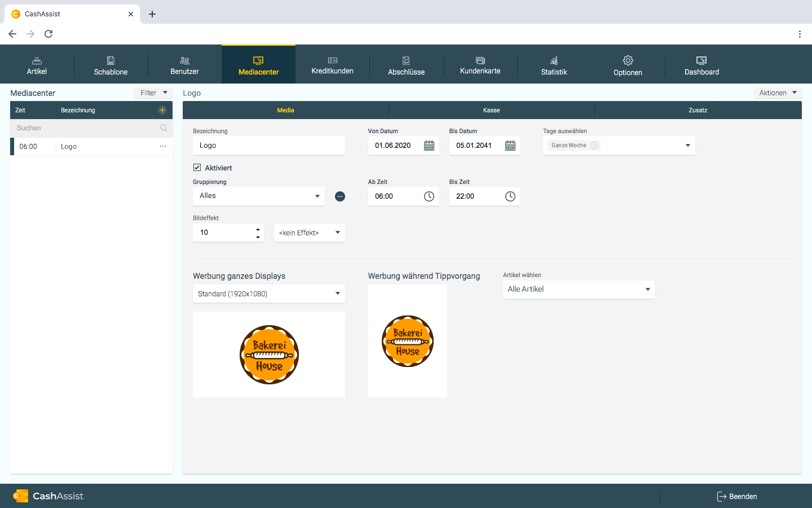The height and width of the screenshot is (508, 812).
Task: Switch to the Media tab
Action: (285, 110)
